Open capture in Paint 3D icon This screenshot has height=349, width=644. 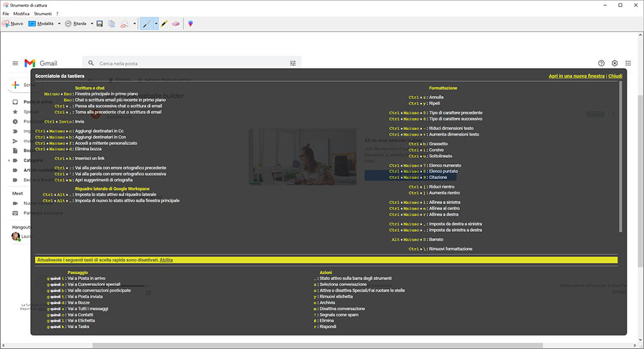tap(191, 24)
